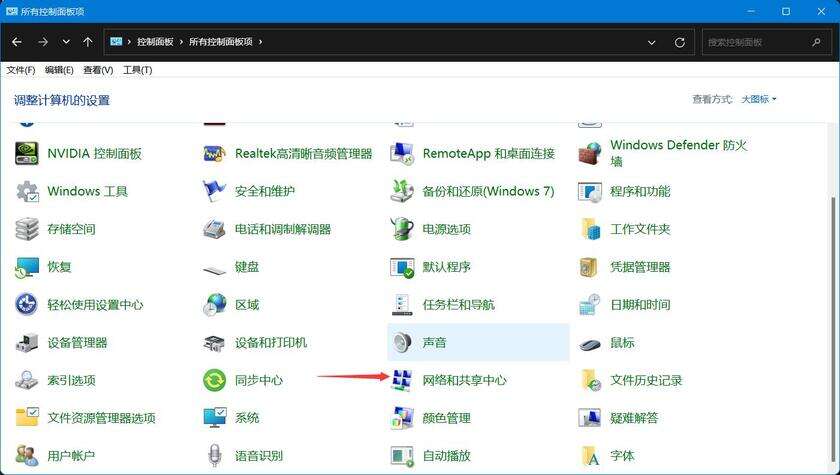Open the 安全和维护 flag icon
This screenshot has height=475, width=840.
(214, 191)
